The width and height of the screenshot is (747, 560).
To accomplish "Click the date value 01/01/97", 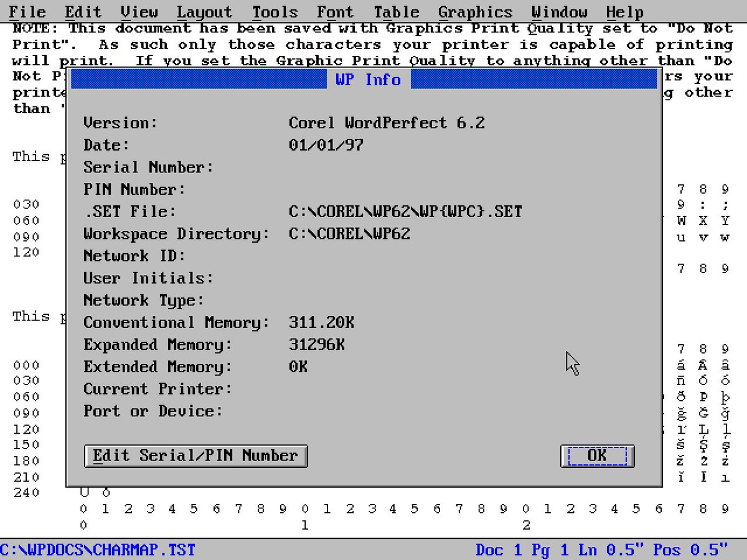I will 326,145.
